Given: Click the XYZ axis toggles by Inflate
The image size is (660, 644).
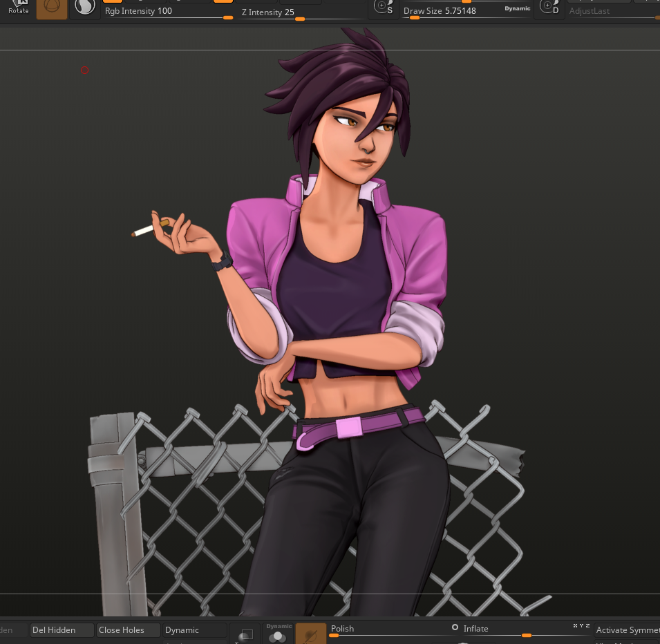Looking at the screenshot, I should click(581, 626).
